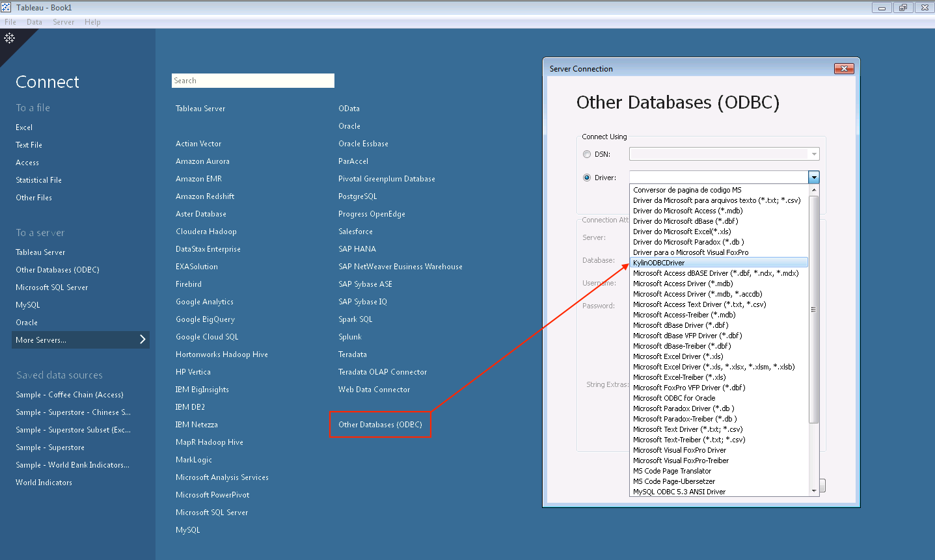This screenshot has width=935, height=560.
Task: Open Sample - Superstore saved data source
Action: [50, 447]
